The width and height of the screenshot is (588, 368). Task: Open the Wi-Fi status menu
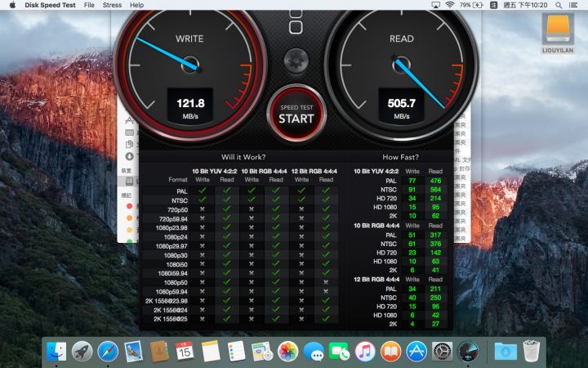coord(450,5)
